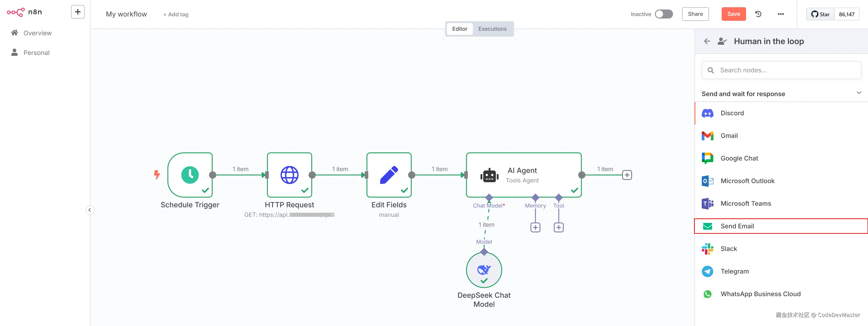Open the HTTP Request globe node
This screenshot has height=326, width=868.
289,175
